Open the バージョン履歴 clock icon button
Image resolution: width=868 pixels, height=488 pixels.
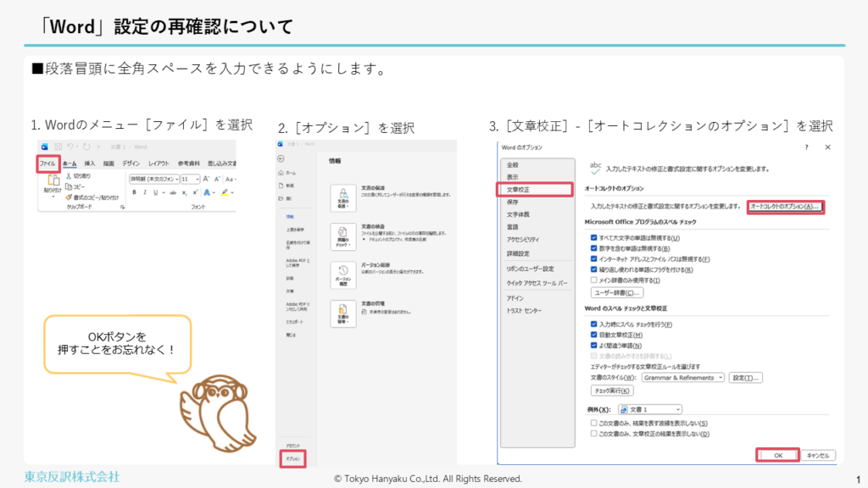click(x=342, y=274)
